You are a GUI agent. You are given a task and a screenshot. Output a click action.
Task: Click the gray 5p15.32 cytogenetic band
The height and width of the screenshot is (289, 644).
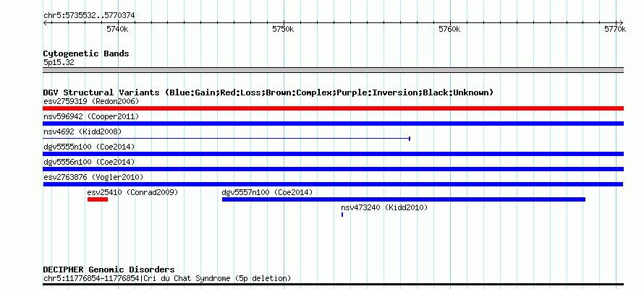333,70
